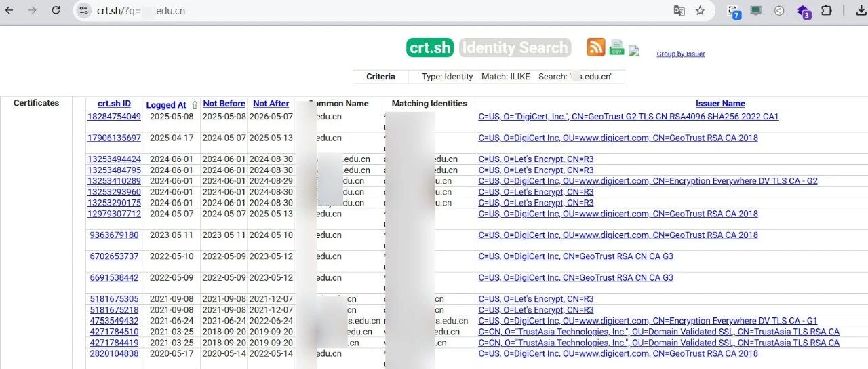Viewport: 868px width, 369px height.
Task: Sort by the crt.sh ID column header
Action: [x=114, y=104]
